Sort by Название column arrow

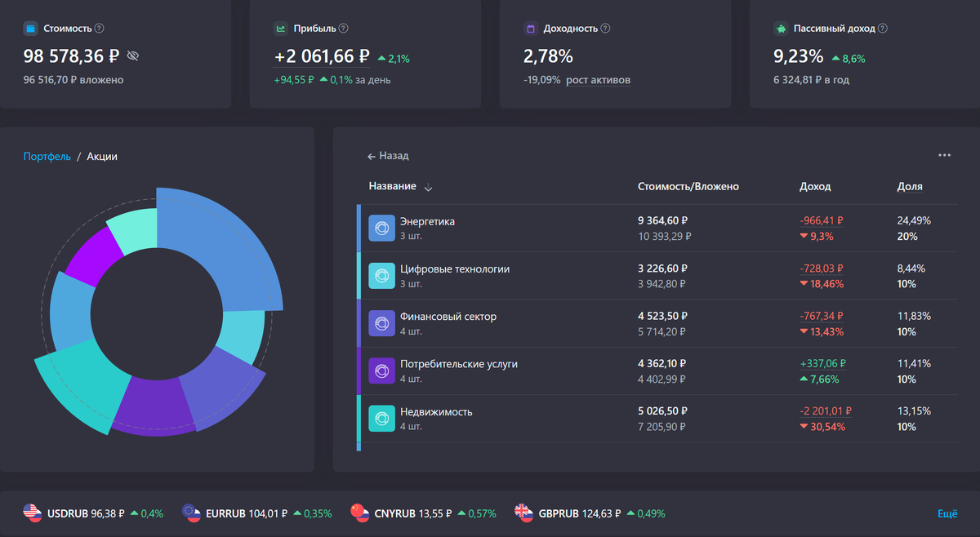pyautogui.click(x=429, y=187)
